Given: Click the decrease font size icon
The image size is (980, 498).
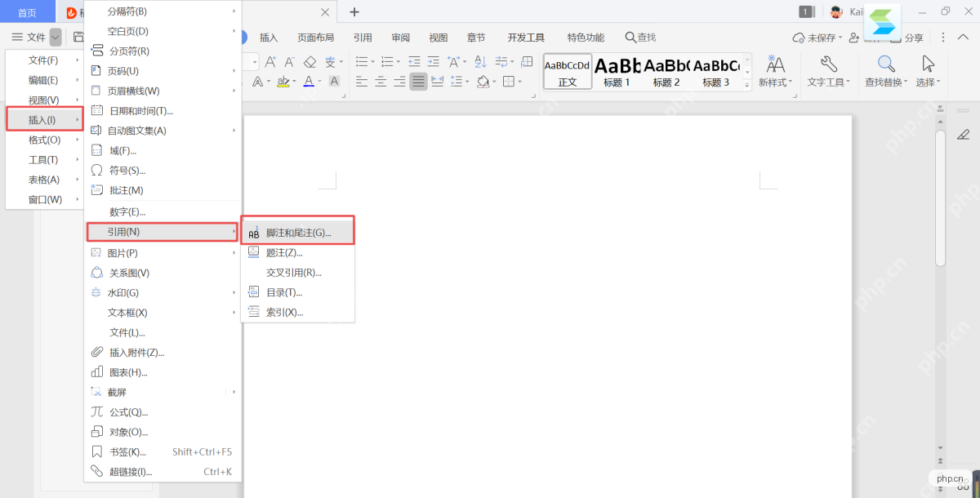Looking at the screenshot, I should point(290,62).
